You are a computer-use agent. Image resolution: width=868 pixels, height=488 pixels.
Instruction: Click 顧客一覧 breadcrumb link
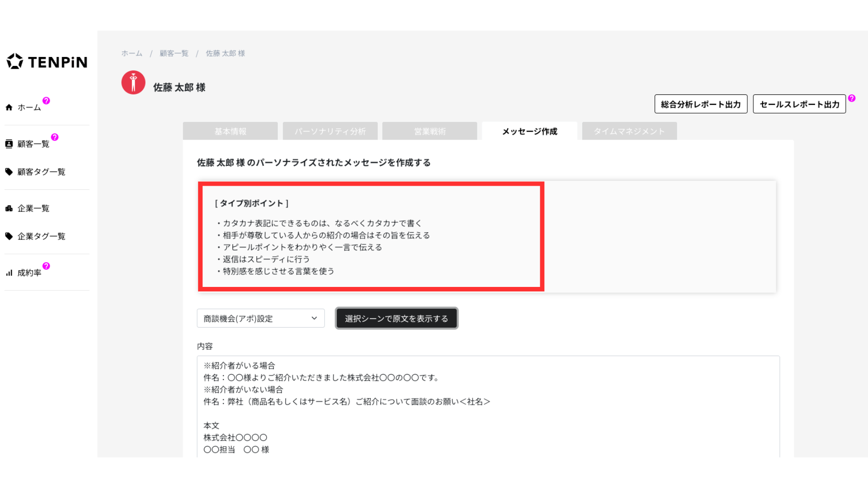pos(174,53)
